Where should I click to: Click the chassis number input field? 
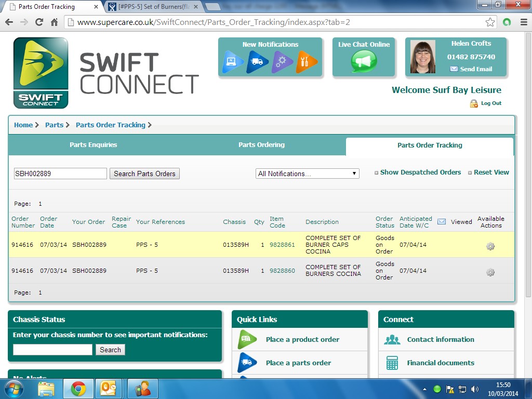coord(52,350)
